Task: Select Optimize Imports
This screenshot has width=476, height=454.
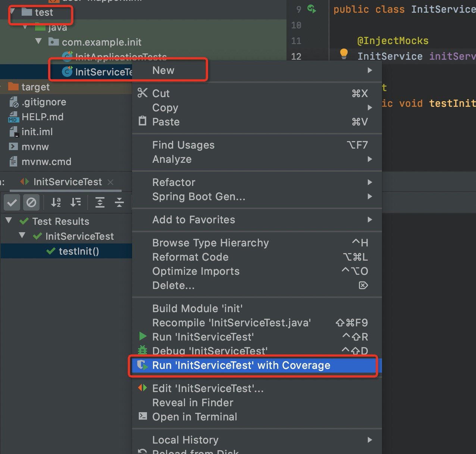Action: tap(257, 271)
